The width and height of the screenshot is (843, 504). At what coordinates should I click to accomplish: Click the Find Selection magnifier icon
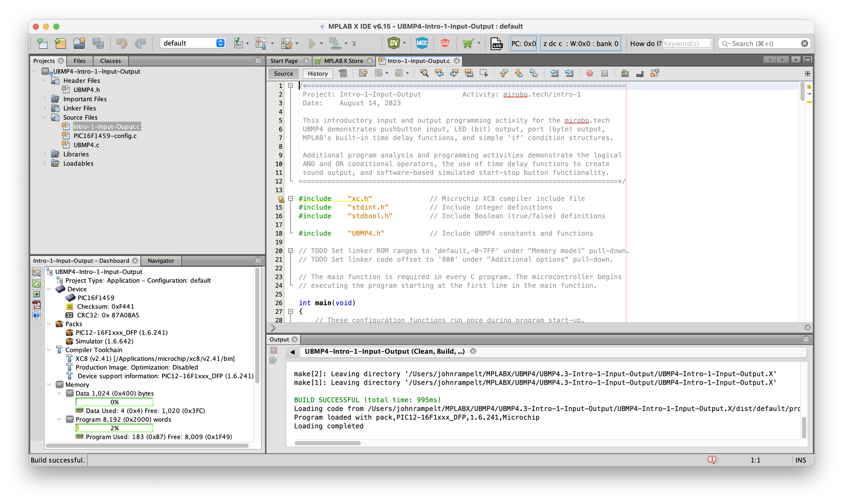(x=424, y=73)
